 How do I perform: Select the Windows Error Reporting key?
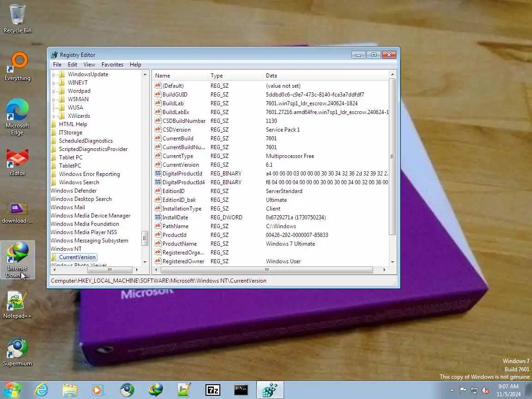point(90,174)
